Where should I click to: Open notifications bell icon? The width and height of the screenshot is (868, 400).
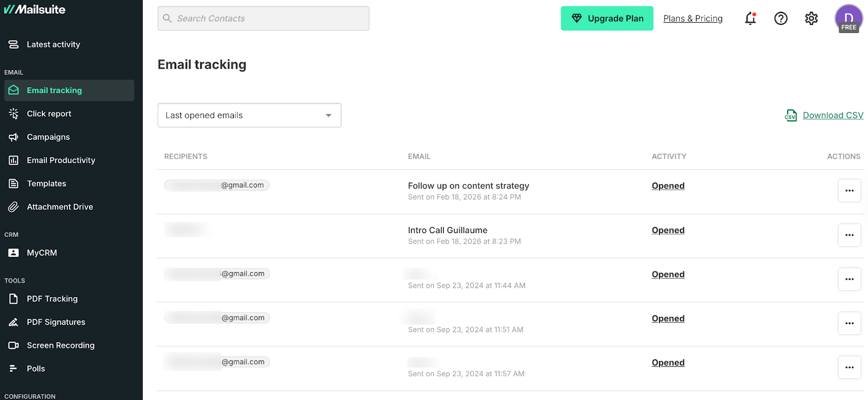pos(750,18)
